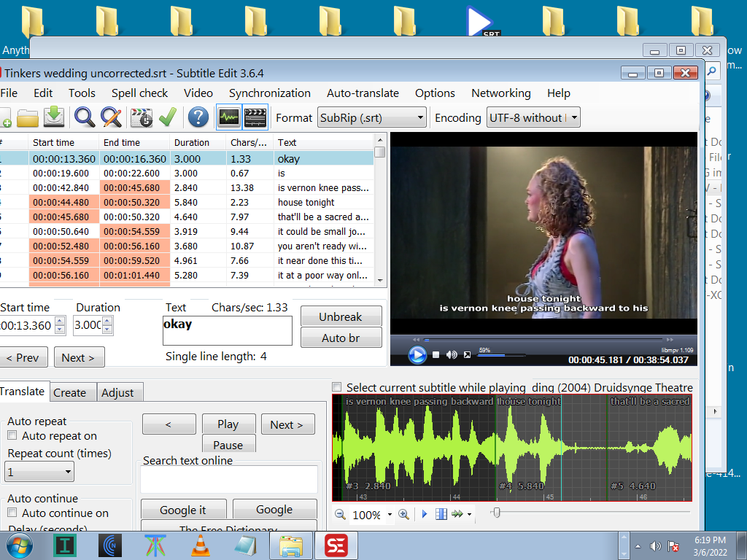The image size is (747, 560).
Task: Save the subtitle with the download-tray icon
Action: click(54, 117)
